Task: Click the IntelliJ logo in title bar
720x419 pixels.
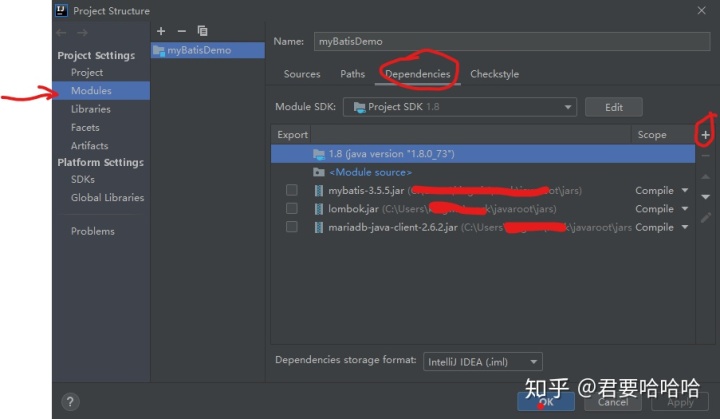Action: (62, 10)
